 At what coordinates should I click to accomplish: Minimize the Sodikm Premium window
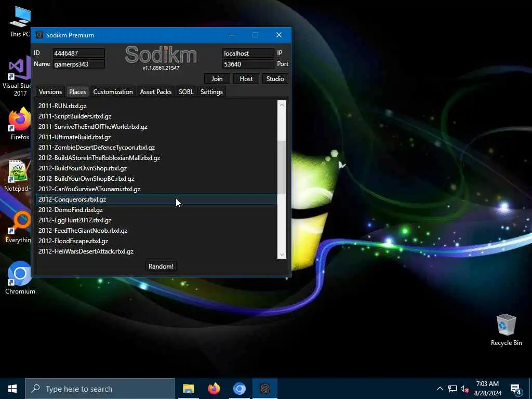232,35
